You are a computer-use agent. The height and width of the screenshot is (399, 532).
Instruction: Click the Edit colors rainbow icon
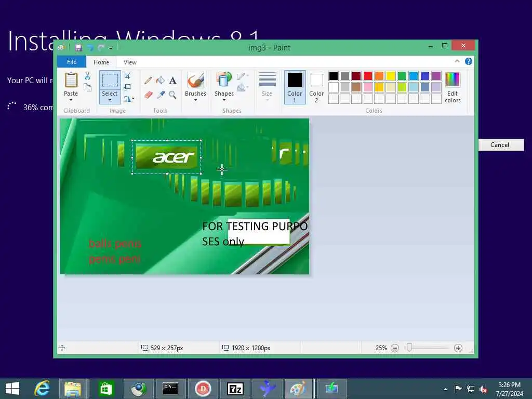coord(453,80)
